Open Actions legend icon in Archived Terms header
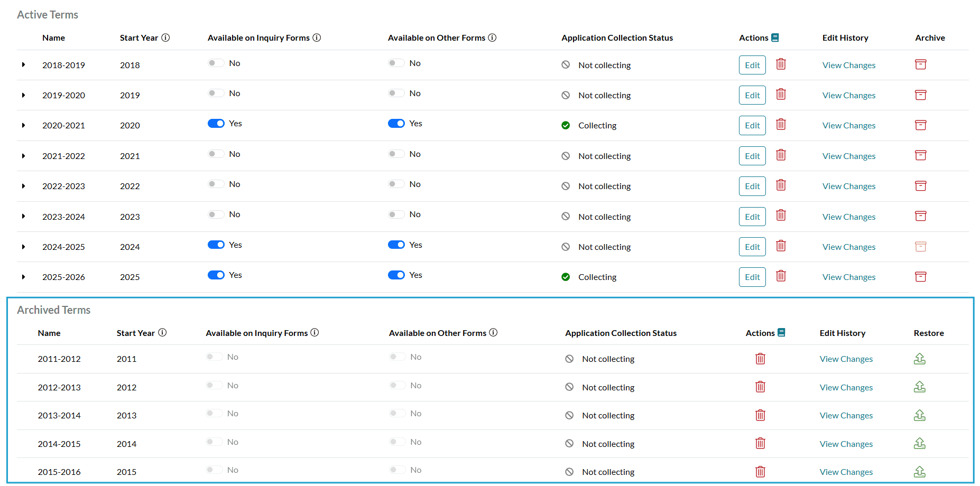980x486 pixels. (x=781, y=332)
